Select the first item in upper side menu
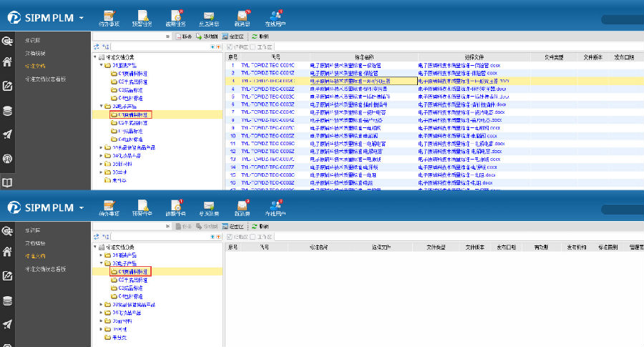 (34, 41)
